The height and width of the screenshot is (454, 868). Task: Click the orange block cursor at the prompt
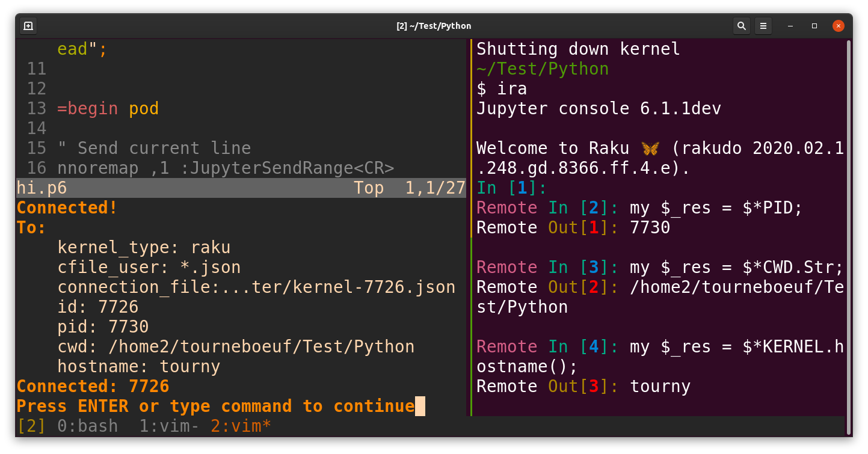click(420, 406)
